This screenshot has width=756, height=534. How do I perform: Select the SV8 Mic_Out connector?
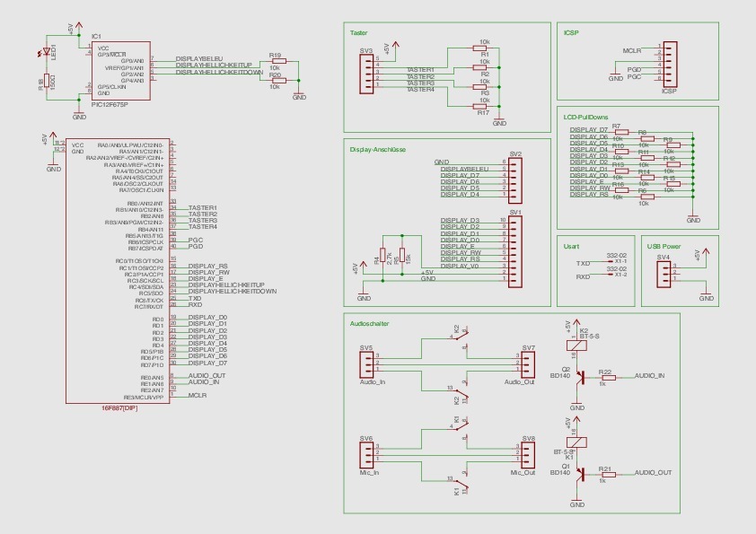[x=528, y=455]
